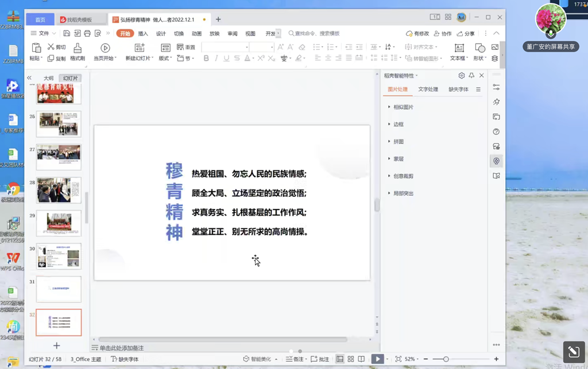Click 缺失字体 in the status bar
The image size is (588, 369).
click(x=125, y=359)
